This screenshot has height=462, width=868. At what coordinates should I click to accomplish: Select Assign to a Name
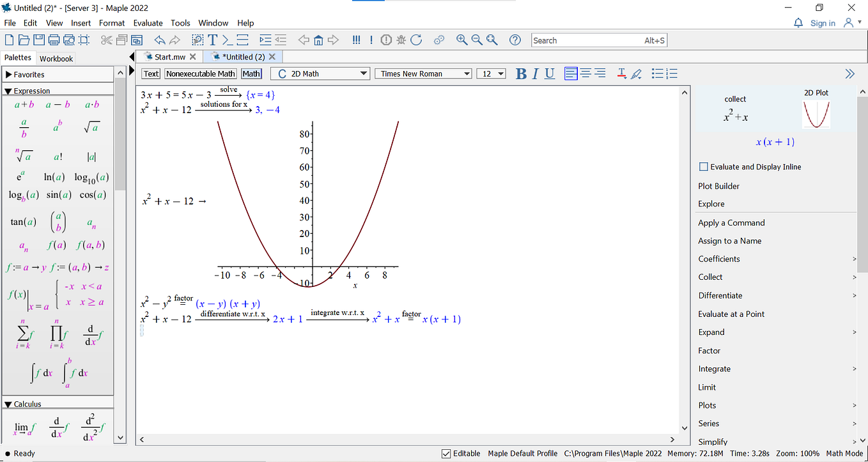730,241
